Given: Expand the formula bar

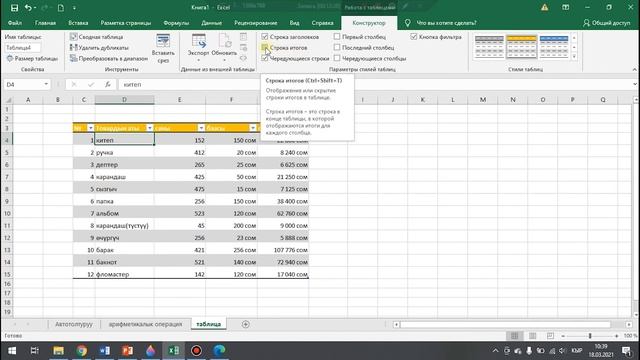Looking at the screenshot, I should pyautogui.click(x=635, y=84).
